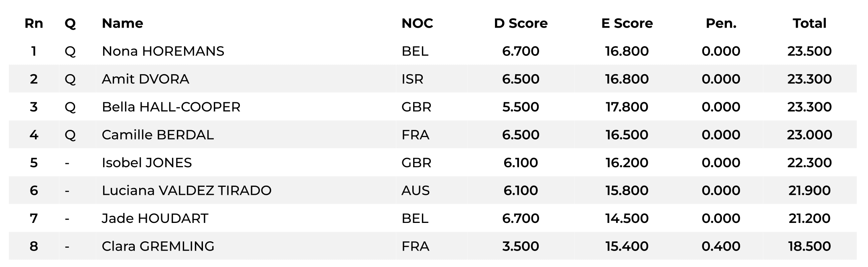
Task: Click the D Score column header
Action: click(x=521, y=23)
